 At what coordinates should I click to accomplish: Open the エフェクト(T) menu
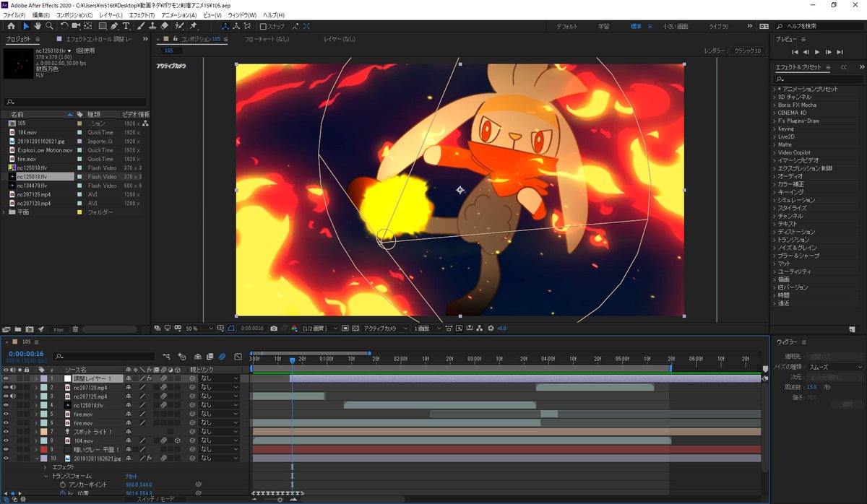click(142, 14)
